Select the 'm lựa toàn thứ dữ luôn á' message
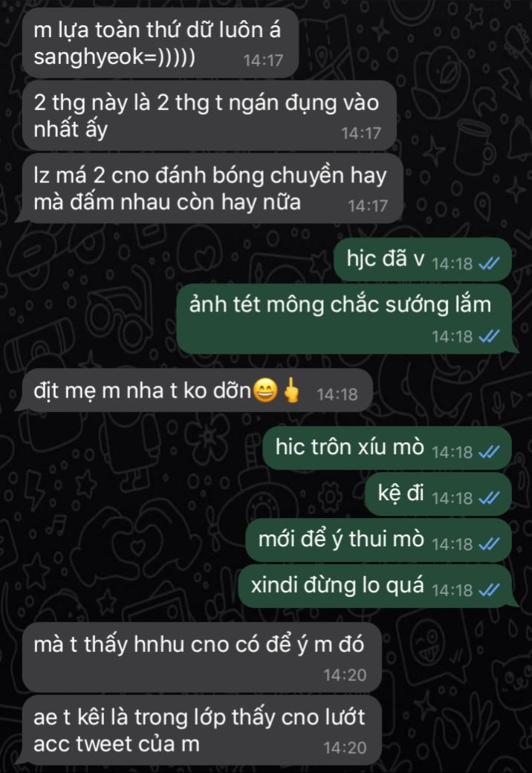Screen dimensions: 532x773 (160, 43)
